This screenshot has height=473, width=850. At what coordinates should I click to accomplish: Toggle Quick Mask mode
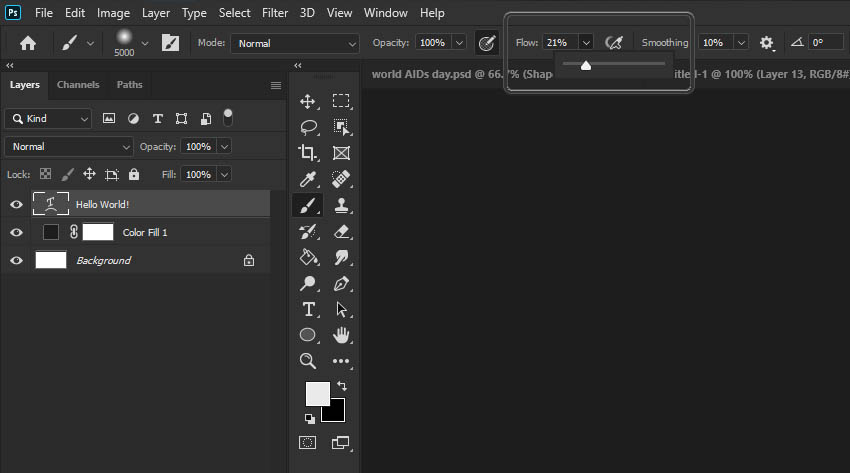tap(307, 443)
